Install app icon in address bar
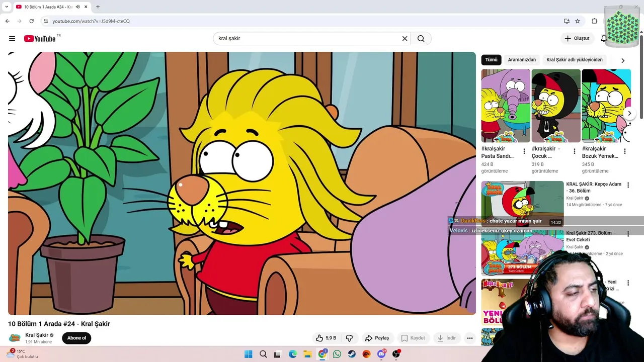The height and width of the screenshot is (362, 644). 567,21
